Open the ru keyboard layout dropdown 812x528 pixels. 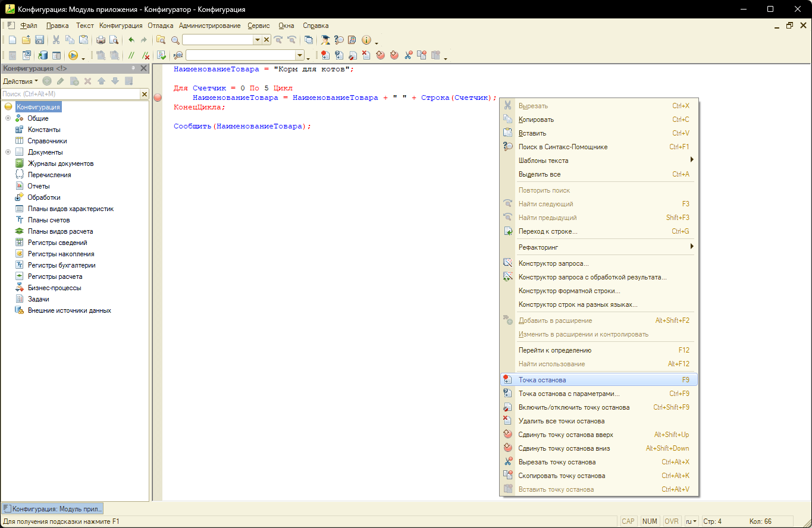(691, 521)
